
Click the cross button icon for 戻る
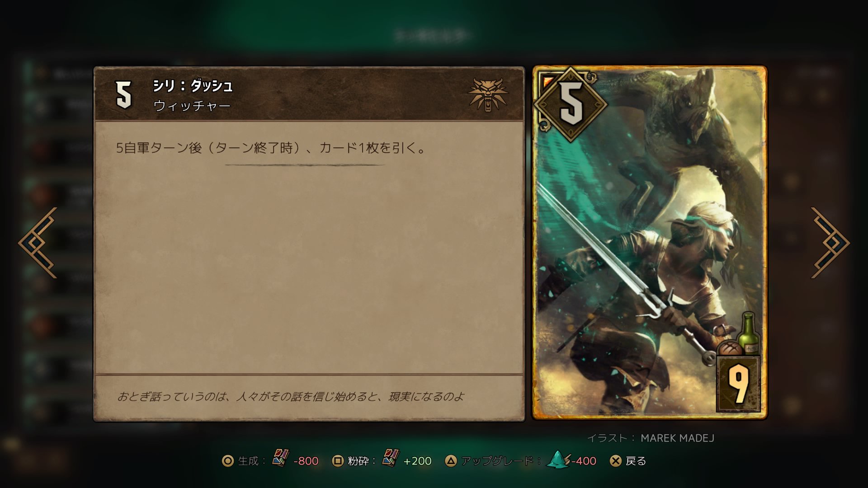(615, 461)
